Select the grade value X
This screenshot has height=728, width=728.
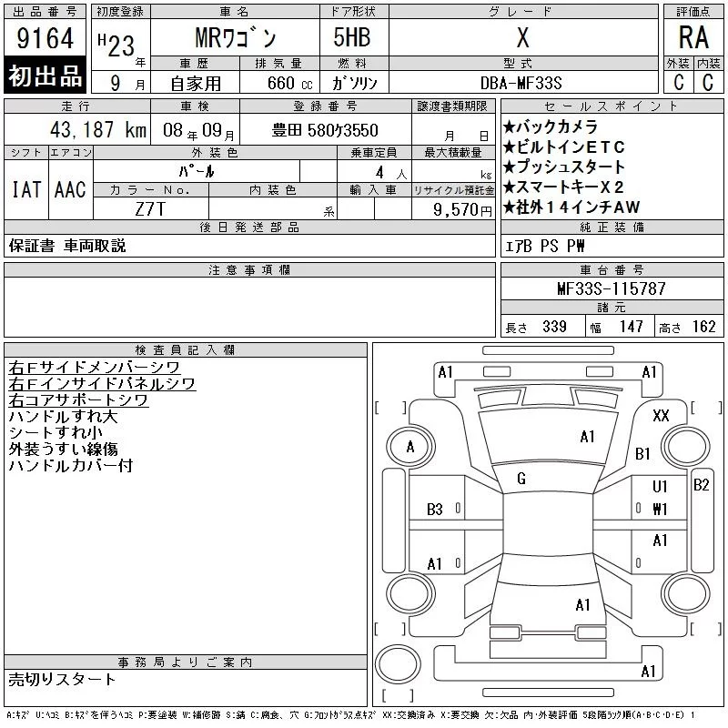(522, 37)
